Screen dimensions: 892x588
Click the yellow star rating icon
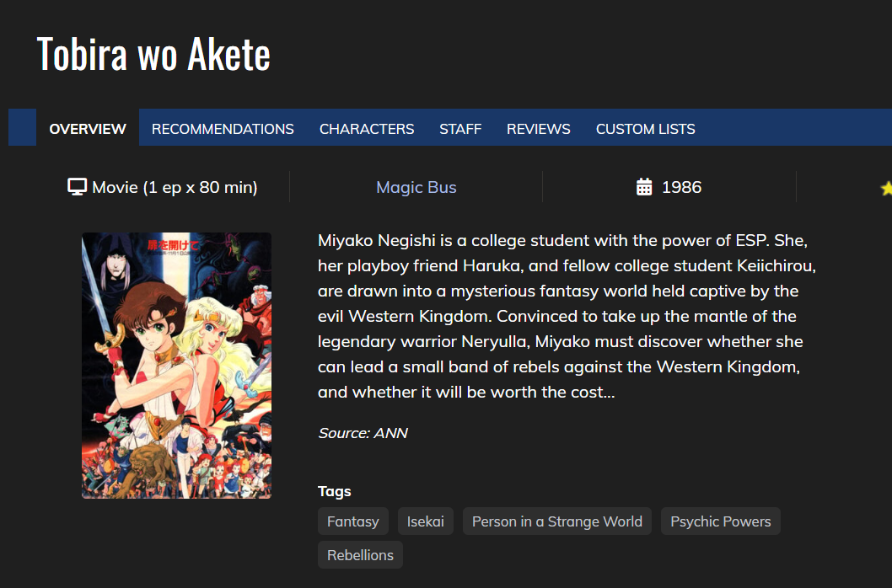click(886, 189)
